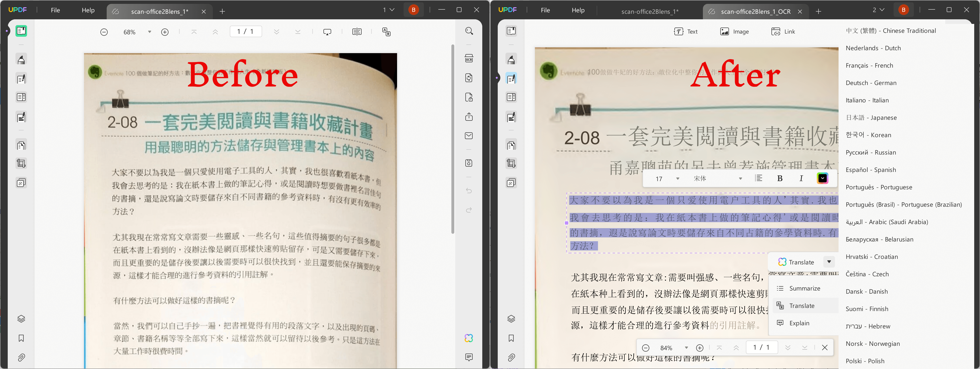This screenshot has width=980, height=369.
Task: Click the Share icon in the right sidebar
Action: (x=469, y=117)
